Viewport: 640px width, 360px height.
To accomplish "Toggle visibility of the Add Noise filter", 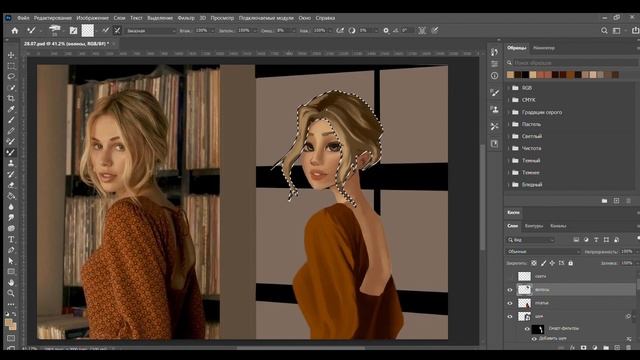I will click(534, 339).
